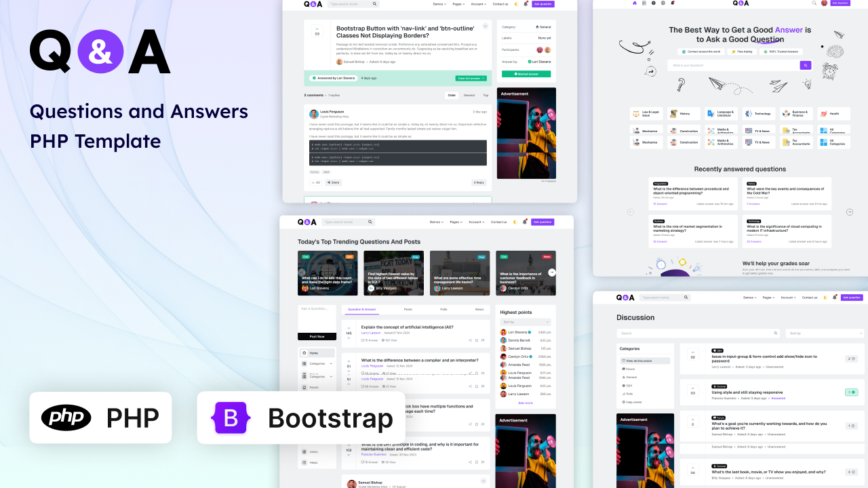
Task: Select the Posts tab on the trending questions page
Action: 408,309
